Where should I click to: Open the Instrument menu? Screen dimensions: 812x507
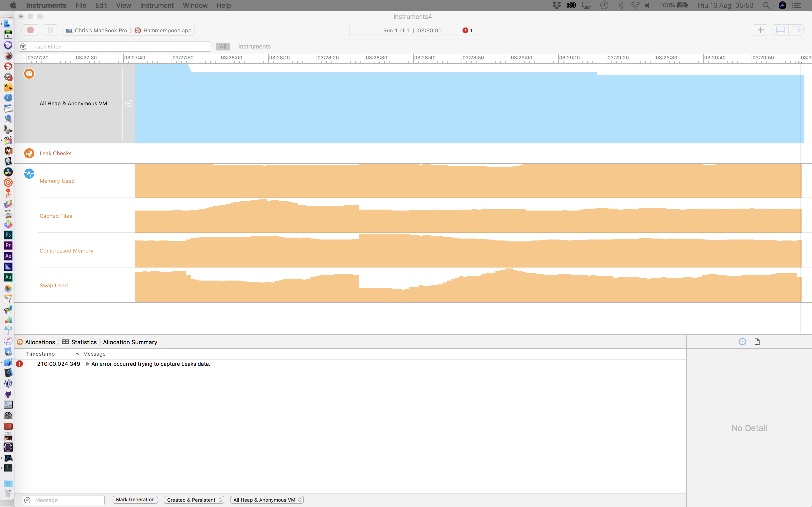(157, 5)
